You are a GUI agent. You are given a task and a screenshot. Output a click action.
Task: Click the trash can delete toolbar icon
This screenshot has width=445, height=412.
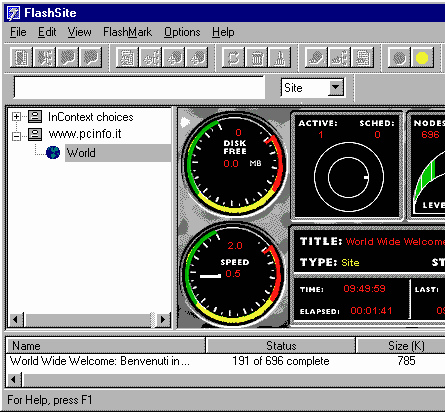pos(256,58)
